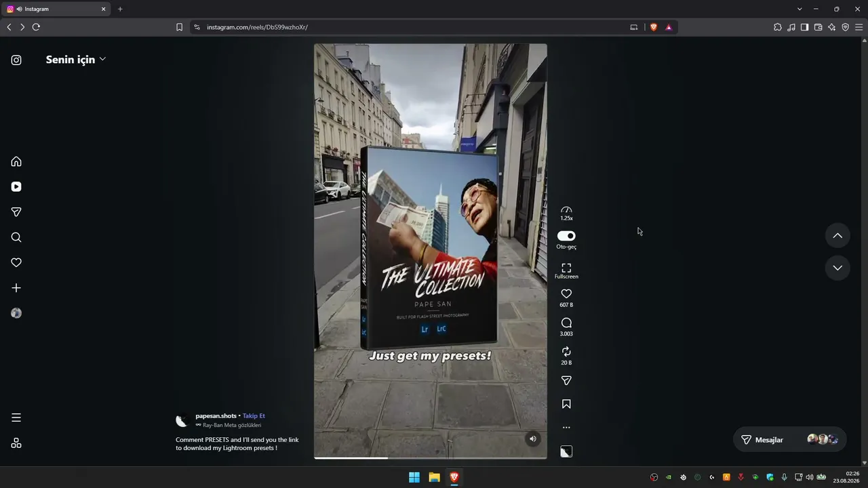The height and width of the screenshot is (488, 868).
Task: Bookmark this page in the address bar
Action: click(179, 27)
